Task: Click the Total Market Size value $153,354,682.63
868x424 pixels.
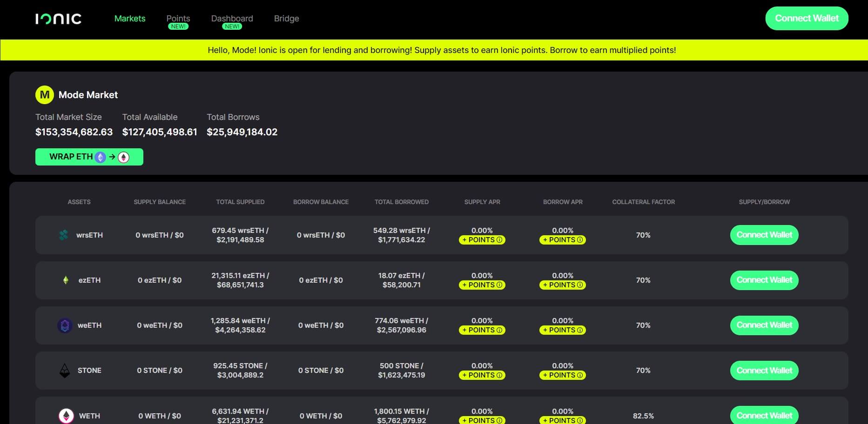Action: 74,132
